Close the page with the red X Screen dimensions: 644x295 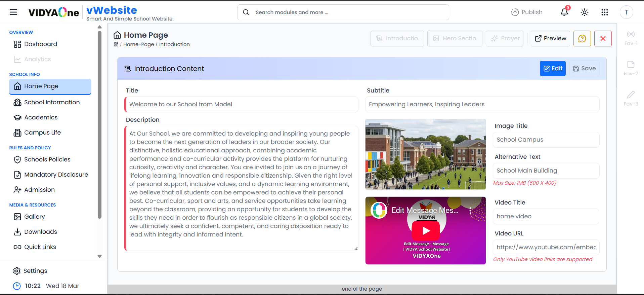(x=603, y=38)
